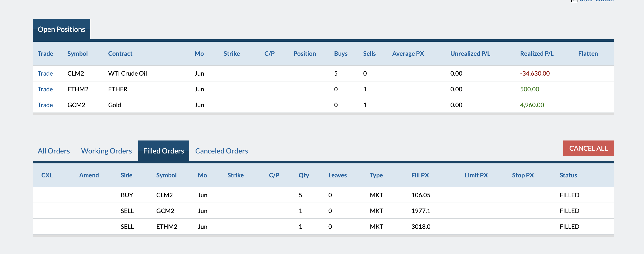
Task: Click the GCM2 symbol in Filled Orders
Action: click(165, 211)
